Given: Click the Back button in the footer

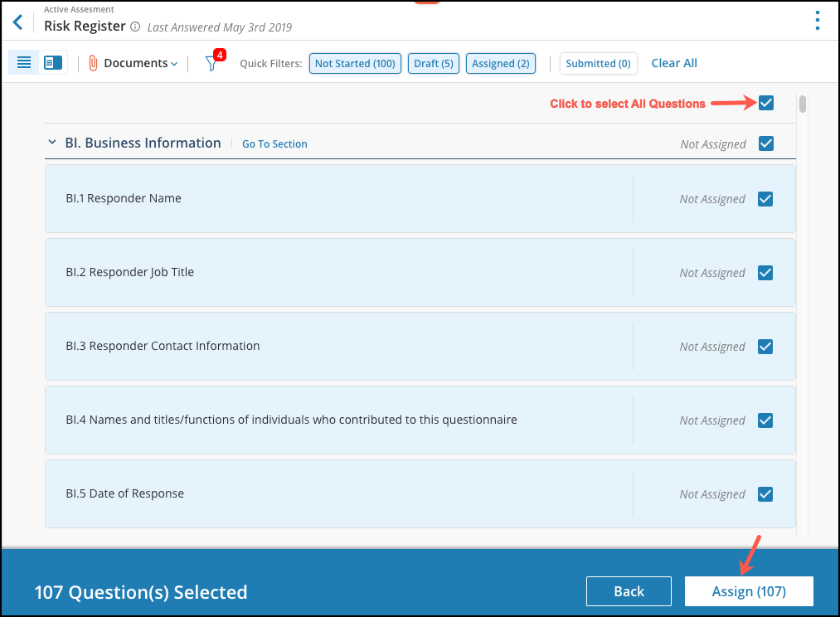Looking at the screenshot, I should click(x=629, y=591).
